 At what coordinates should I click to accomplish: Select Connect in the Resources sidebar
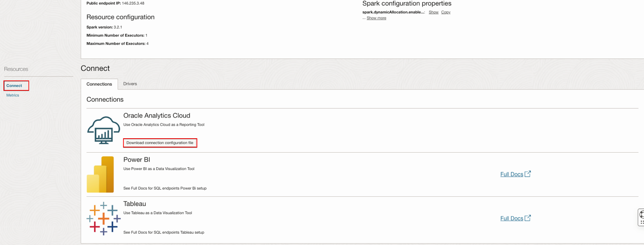point(14,86)
